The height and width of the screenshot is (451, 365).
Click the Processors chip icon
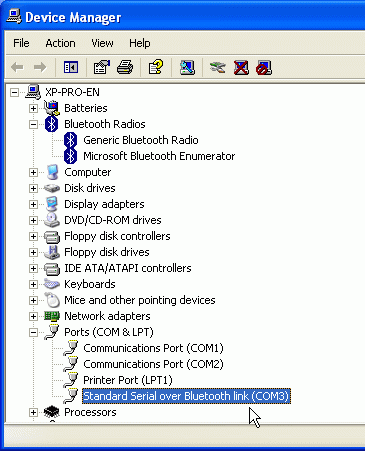[x=52, y=412]
